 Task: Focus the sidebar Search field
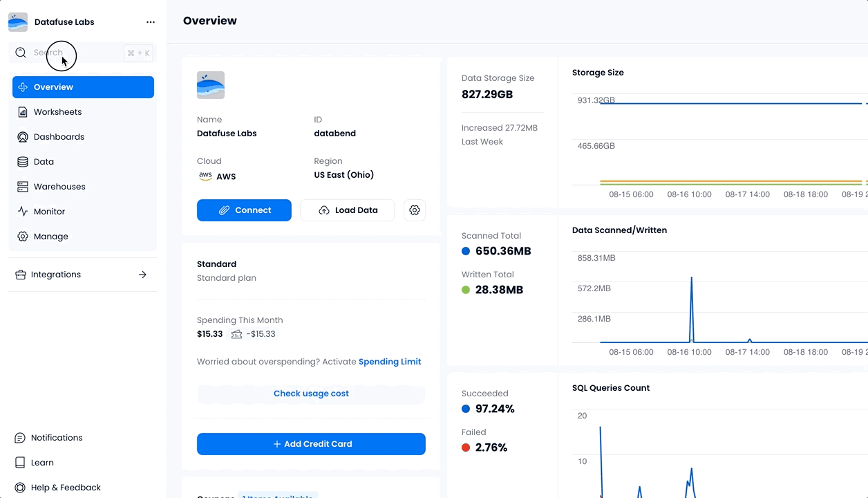83,53
